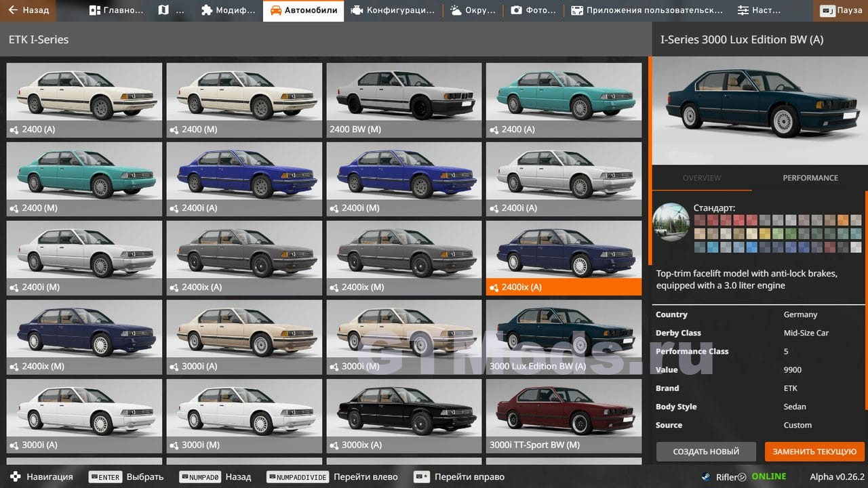The width and height of the screenshot is (868, 488).
Task: Select the navy 2400ix (M) car
Action: (x=84, y=337)
